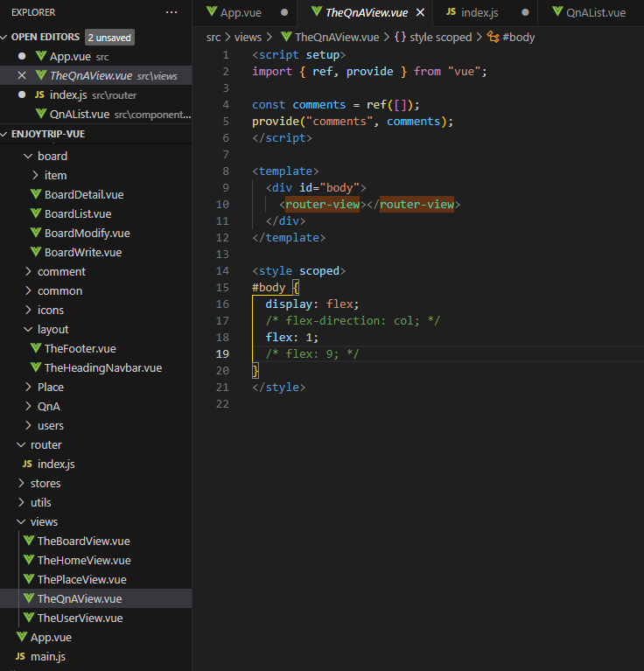Expand the QnA folder

click(x=28, y=407)
